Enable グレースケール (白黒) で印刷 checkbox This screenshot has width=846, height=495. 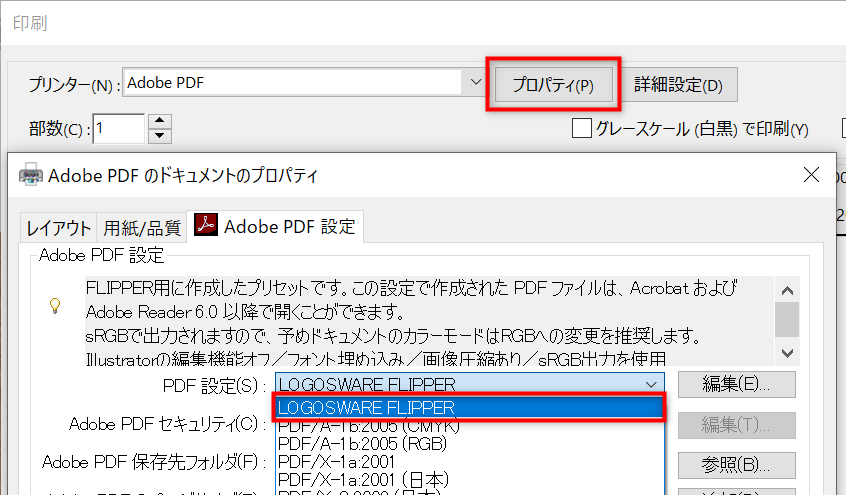click(581, 128)
